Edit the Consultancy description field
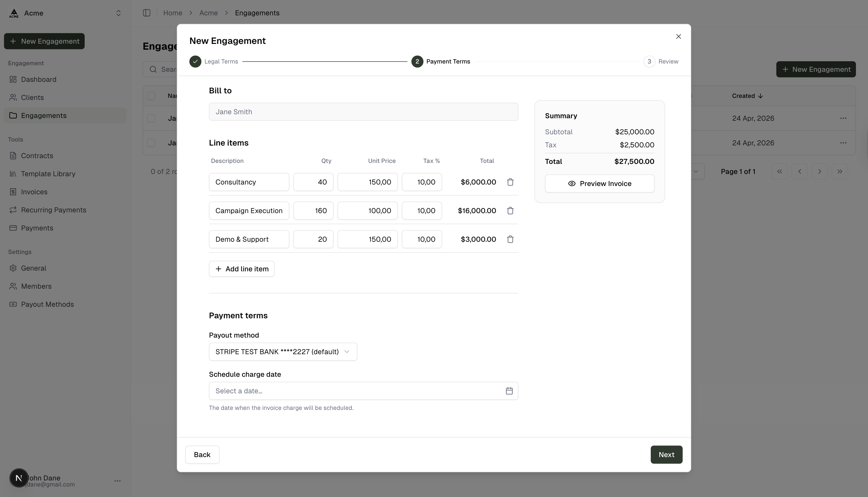Screen dimensions: 868x497 click(249, 182)
